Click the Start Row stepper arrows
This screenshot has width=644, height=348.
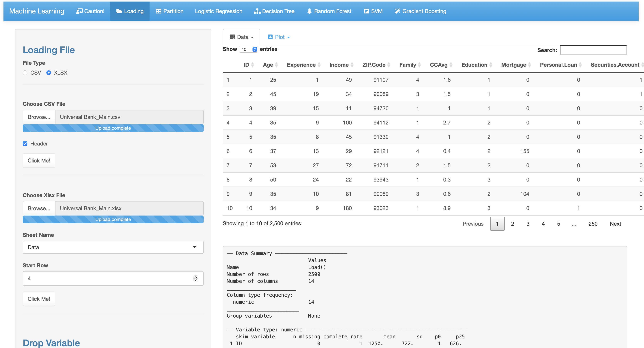click(x=196, y=278)
